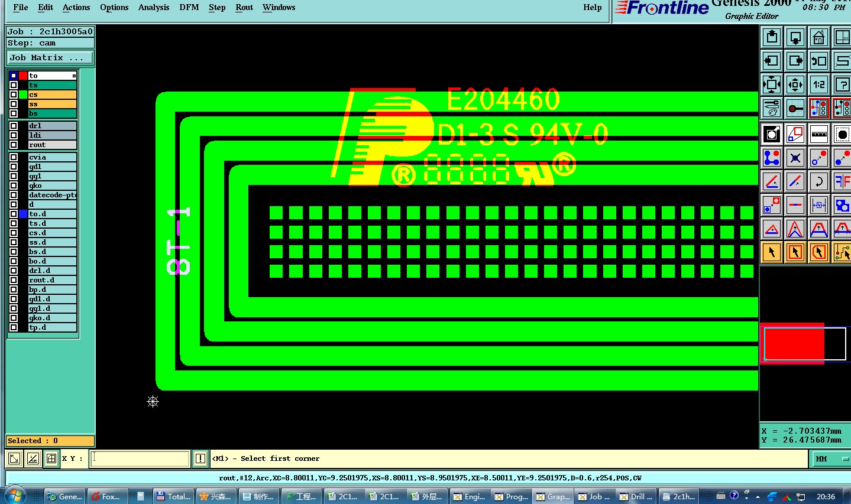Screen dimensions: 851x504
Task: Toggle the checkbox for layer ts
Action: coord(14,85)
